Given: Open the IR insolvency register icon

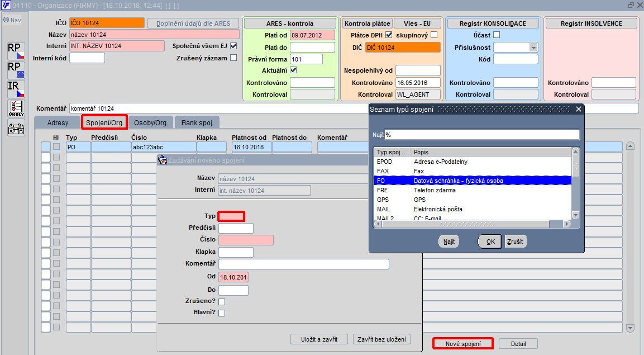Looking at the screenshot, I should 16,89.
